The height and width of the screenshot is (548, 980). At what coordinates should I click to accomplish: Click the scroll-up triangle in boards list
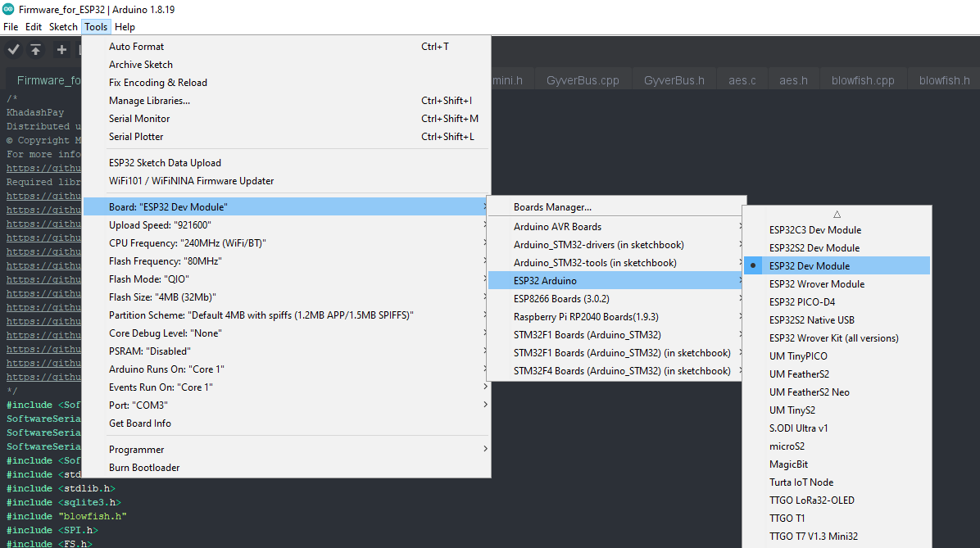click(x=837, y=215)
